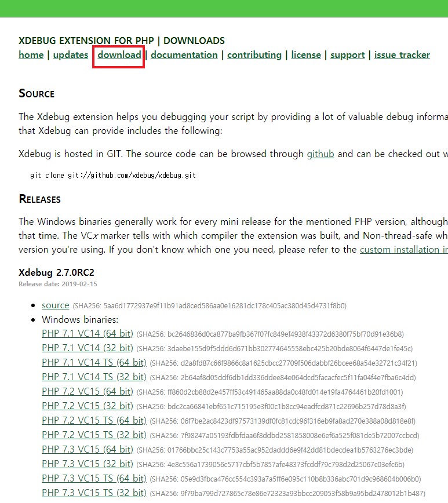Screen dimensions: 448x503
Task: Click the Release date: 2019-02-15 text
Action: point(58,284)
